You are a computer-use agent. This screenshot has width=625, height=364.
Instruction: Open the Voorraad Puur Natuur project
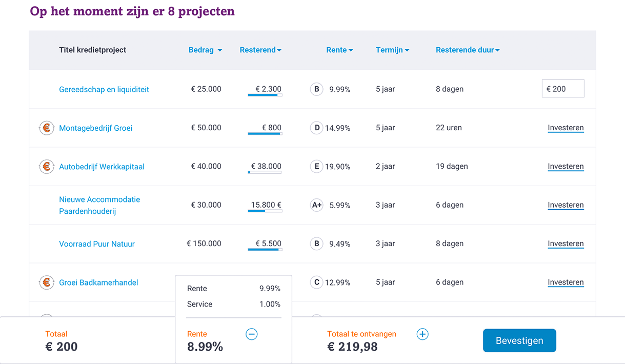coord(97,244)
